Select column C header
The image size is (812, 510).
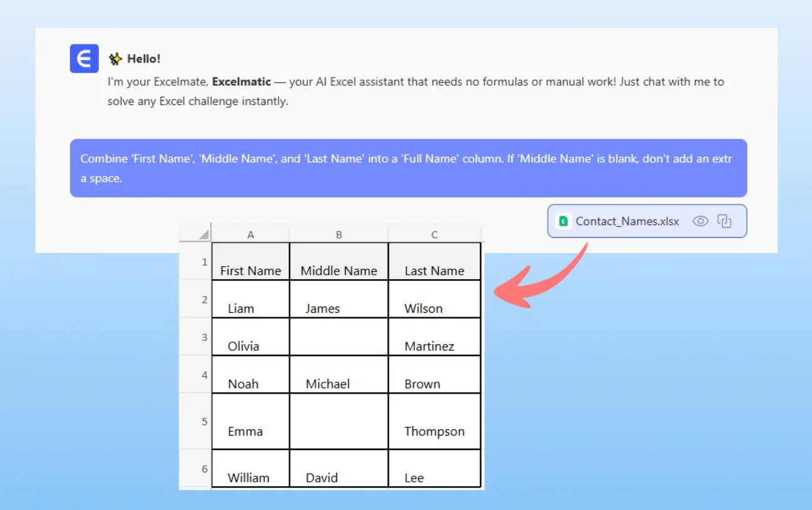click(x=434, y=235)
